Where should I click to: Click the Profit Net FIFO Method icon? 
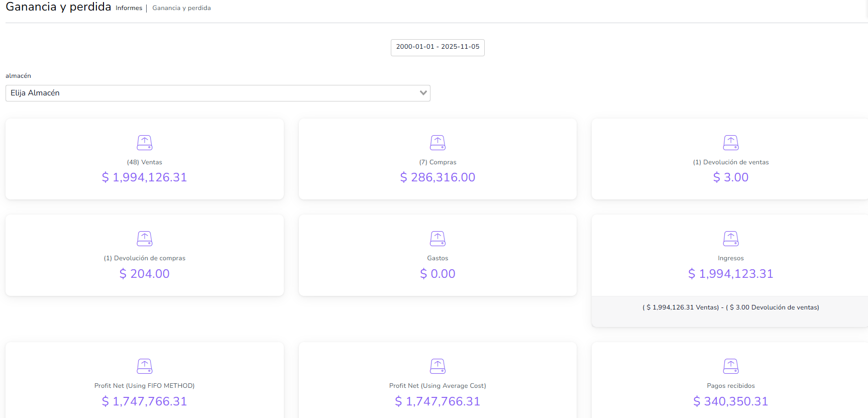[144, 366]
